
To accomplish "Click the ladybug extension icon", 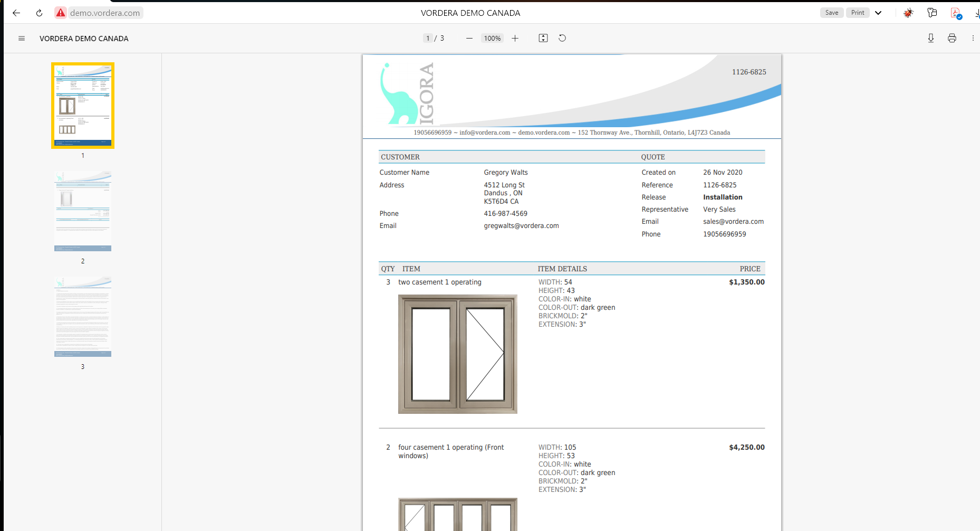I will tap(908, 13).
